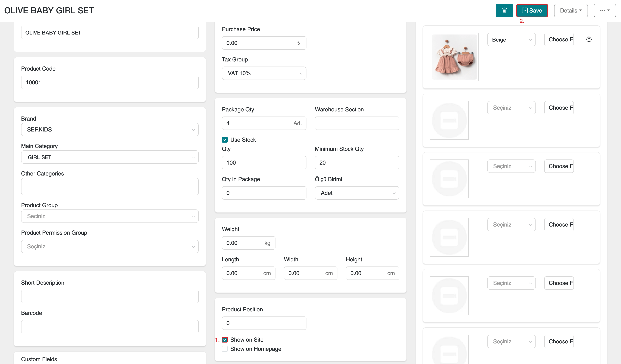Click the Ad. unit addon on Package Qty
The height and width of the screenshot is (364, 621).
coord(297,123)
